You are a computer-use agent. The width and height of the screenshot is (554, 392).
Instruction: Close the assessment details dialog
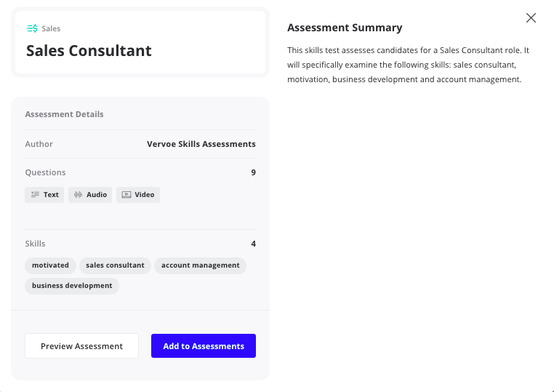[531, 18]
